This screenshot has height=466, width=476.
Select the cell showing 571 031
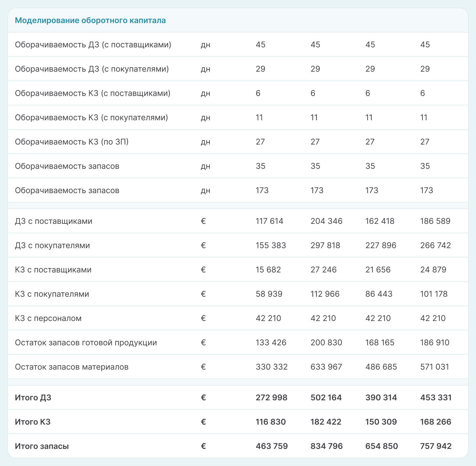(x=435, y=367)
